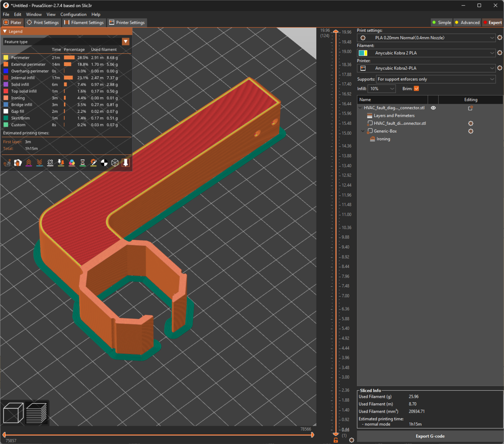The width and height of the screenshot is (504, 444).
Task: Switch to Simple mode
Action: pyautogui.click(x=441, y=23)
